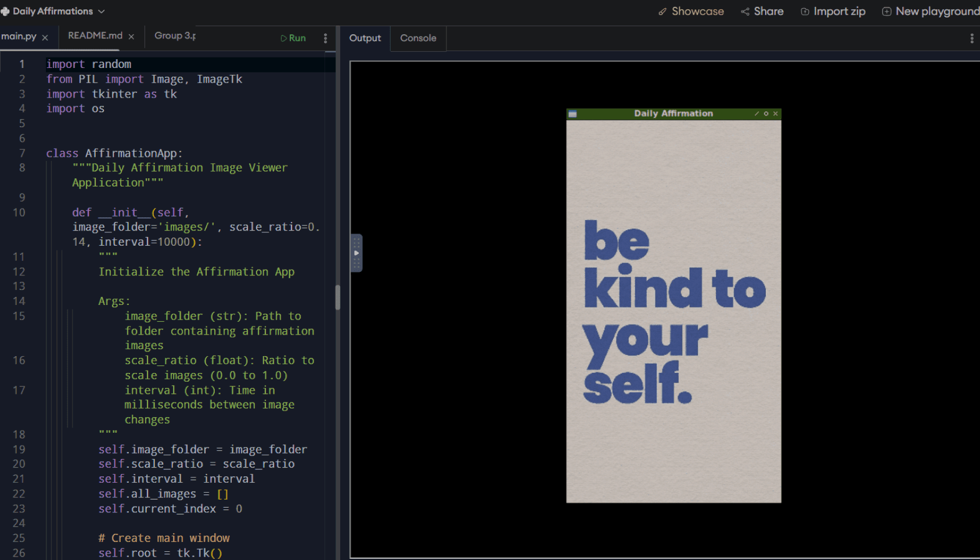Screen dimensions: 980x560
Task: Click 'self.current_index = 0' line
Action: pos(170,509)
